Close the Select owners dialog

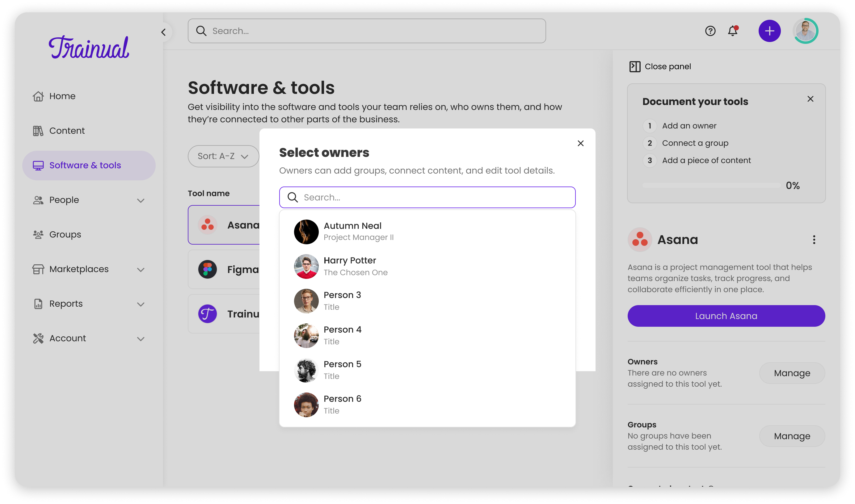[580, 143]
